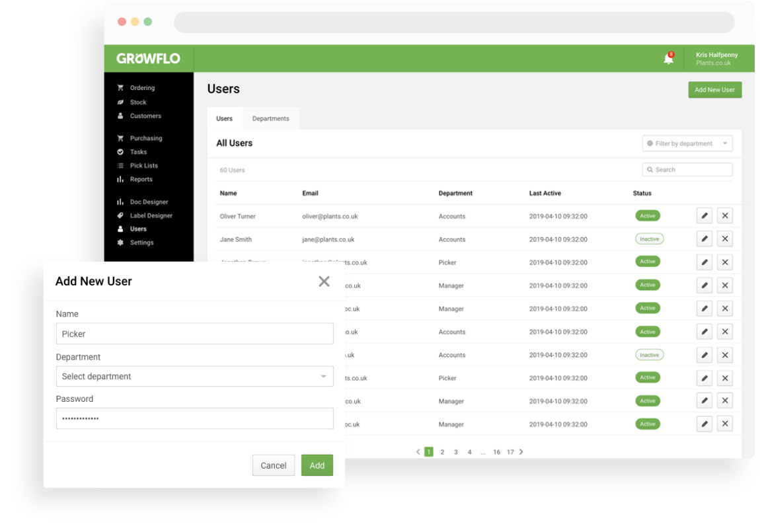Open Label Designer in the sidebar
760x532 pixels.
point(151,215)
